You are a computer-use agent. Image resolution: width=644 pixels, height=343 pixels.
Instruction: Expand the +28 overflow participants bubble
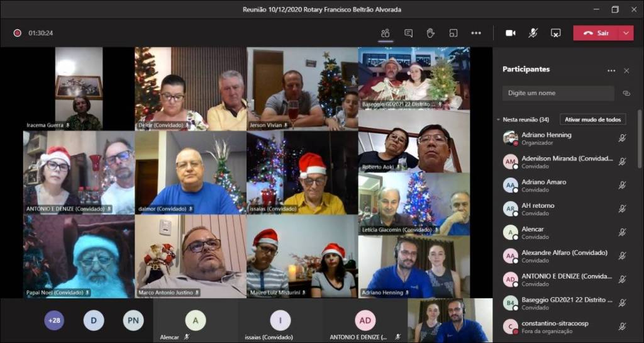54,320
